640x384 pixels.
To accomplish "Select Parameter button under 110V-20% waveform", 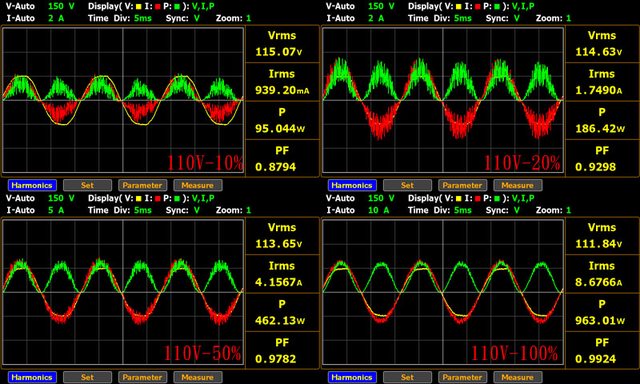I will point(462,185).
